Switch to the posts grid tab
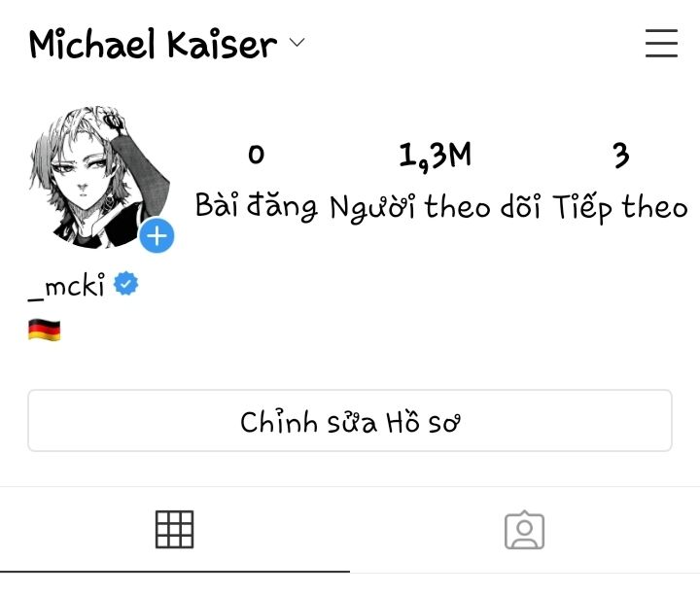The width and height of the screenshot is (700, 595). [x=175, y=530]
